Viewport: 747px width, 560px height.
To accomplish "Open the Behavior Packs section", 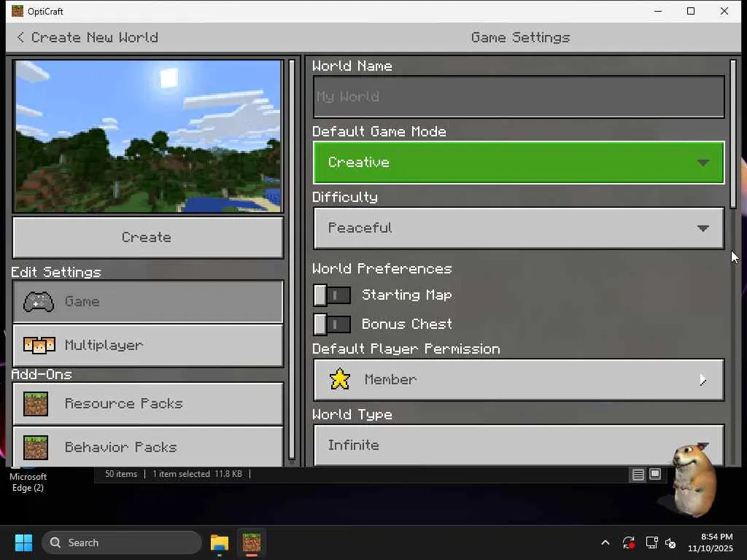I will coord(148,447).
